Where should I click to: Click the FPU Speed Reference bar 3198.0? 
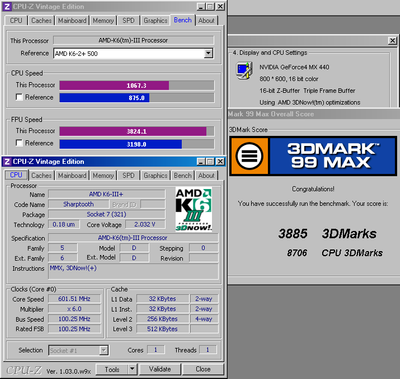click(x=137, y=144)
